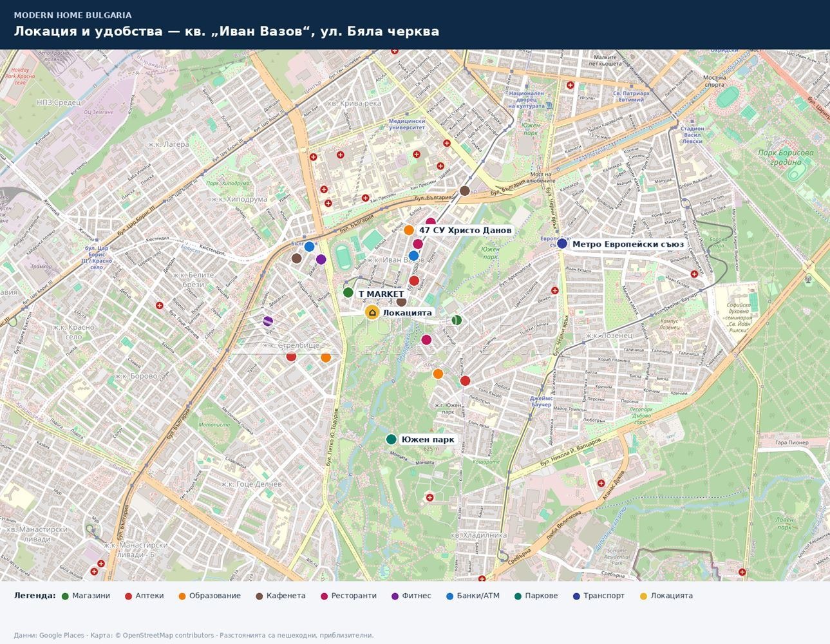This screenshot has height=644, width=830.
Task: Click orange education marker in ж.к. Стрелбище
Action: 326,357
